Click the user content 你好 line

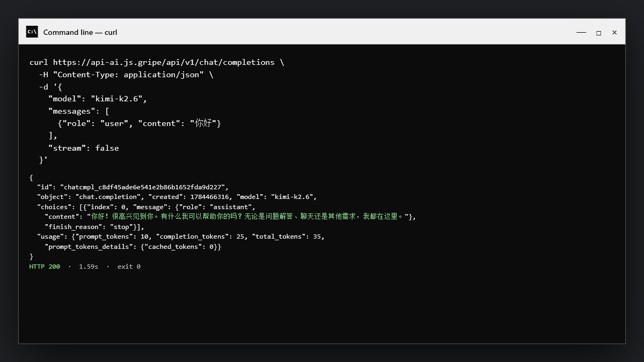coord(140,123)
